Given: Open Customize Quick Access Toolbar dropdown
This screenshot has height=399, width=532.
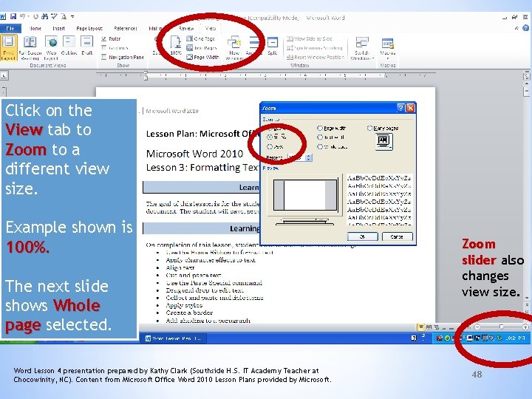Looking at the screenshot, I should [72, 16].
